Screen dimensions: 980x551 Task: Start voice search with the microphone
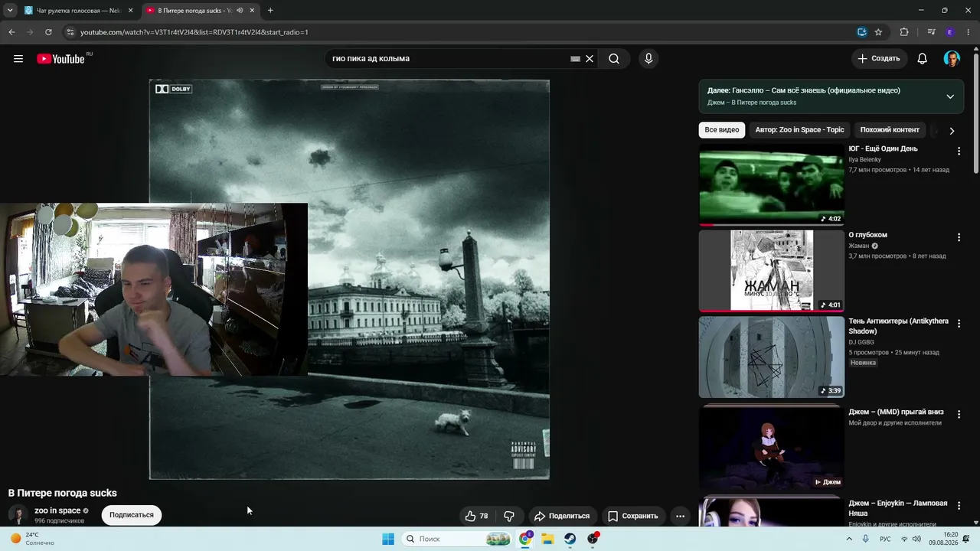(648, 59)
